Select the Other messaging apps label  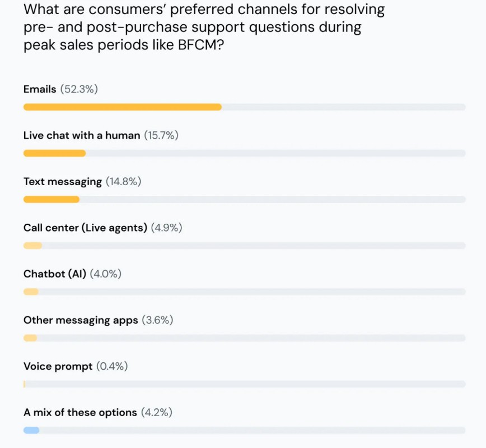click(x=81, y=320)
